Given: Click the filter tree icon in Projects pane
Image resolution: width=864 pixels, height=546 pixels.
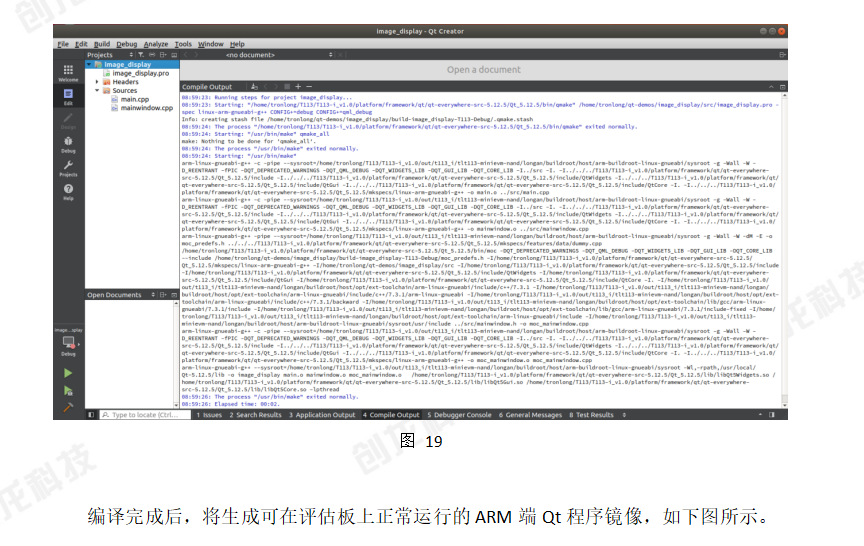Looking at the screenshot, I should [x=141, y=55].
